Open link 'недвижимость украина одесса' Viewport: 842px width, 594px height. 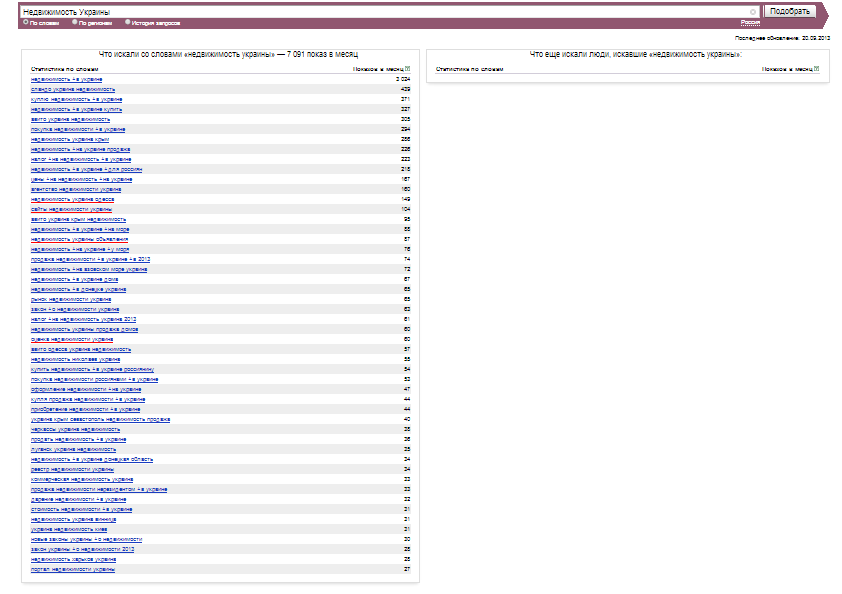click(x=72, y=200)
